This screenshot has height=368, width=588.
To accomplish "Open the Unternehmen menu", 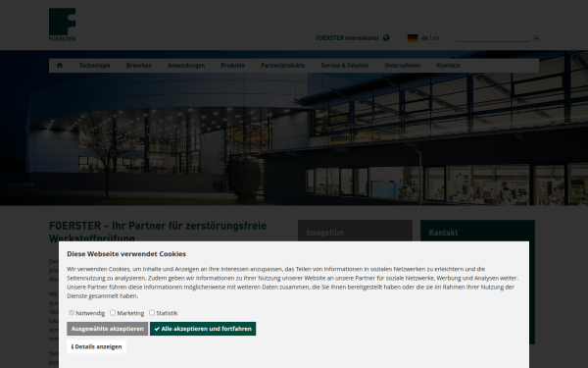I will (x=403, y=66).
